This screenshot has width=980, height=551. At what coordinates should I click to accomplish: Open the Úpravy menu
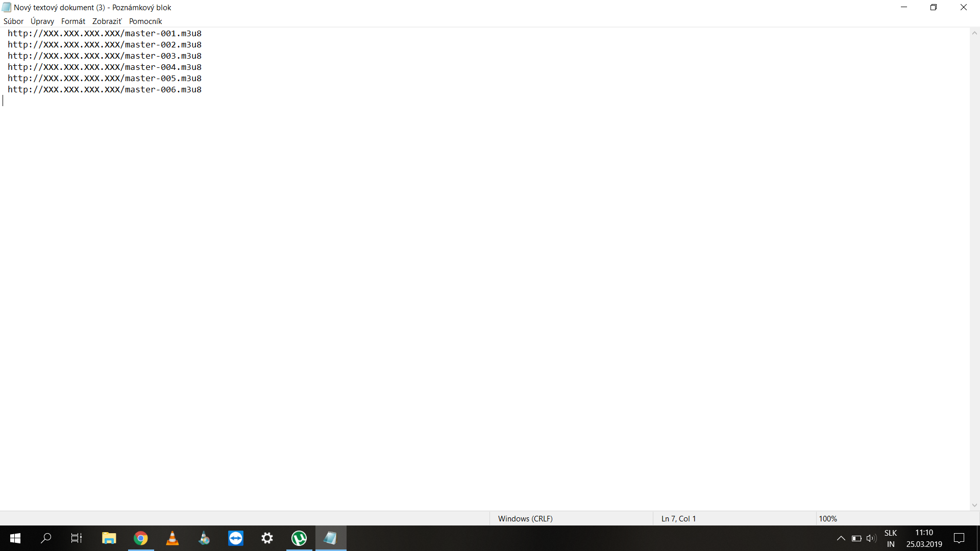pos(42,21)
